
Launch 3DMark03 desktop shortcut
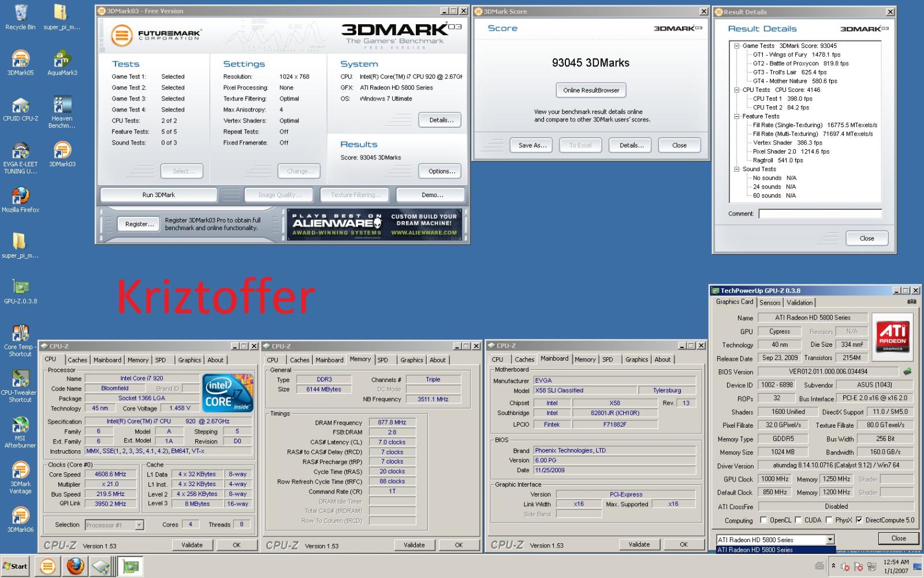(x=62, y=154)
